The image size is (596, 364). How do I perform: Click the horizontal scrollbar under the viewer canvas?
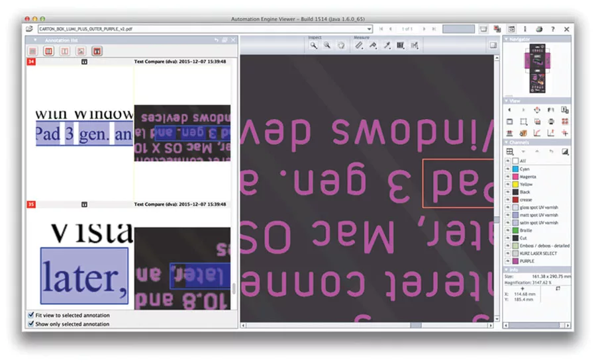pos(366,325)
